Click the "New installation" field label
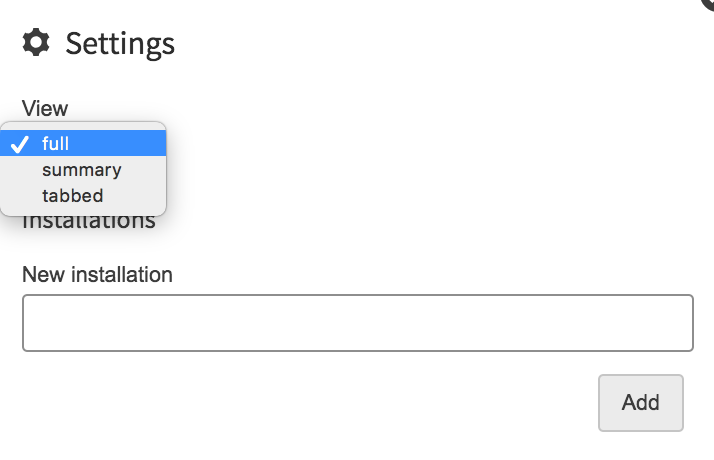Screen dimensions: 714x460 [97, 275]
